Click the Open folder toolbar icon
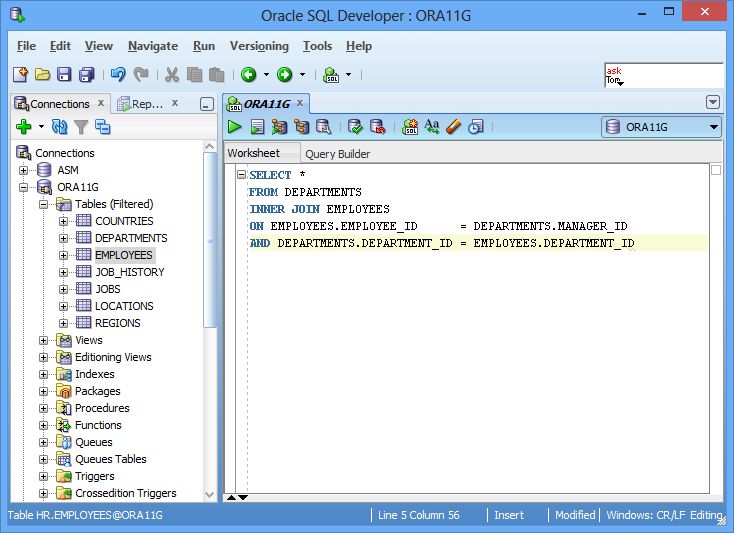The width and height of the screenshot is (734, 533). click(x=42, y=74)
